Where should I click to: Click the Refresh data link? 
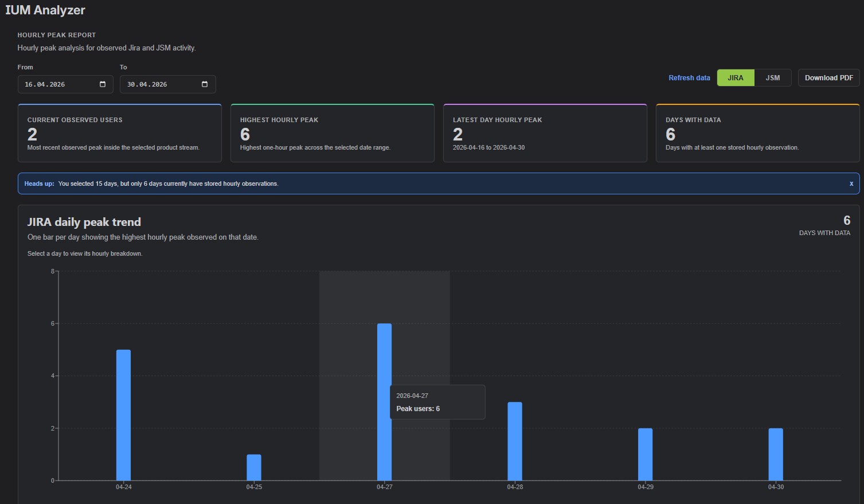click(x=689, y=78)
